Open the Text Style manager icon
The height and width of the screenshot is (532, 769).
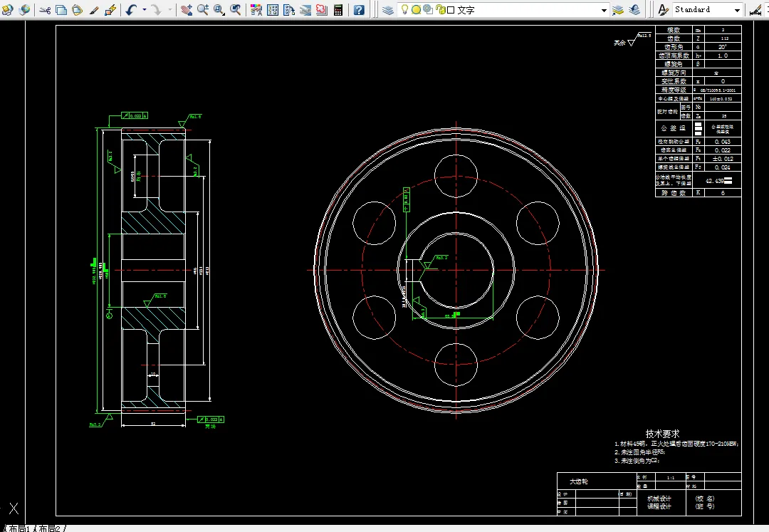tap(663, 10)
